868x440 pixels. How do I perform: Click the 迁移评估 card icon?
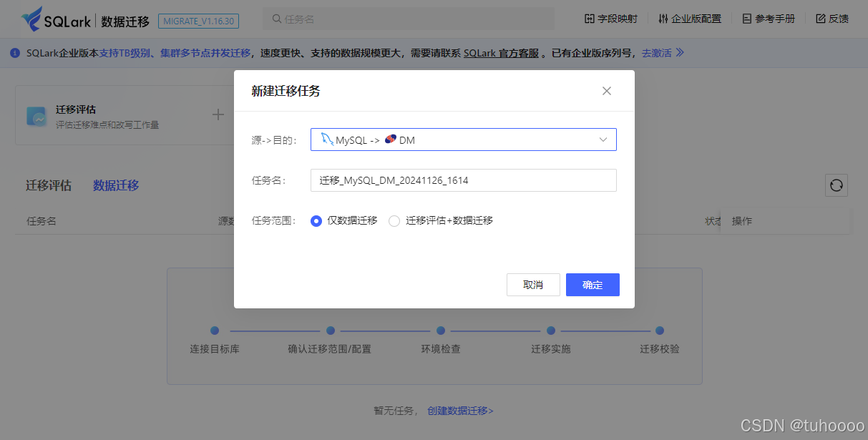pyautogui.click(x=37, y=117)
